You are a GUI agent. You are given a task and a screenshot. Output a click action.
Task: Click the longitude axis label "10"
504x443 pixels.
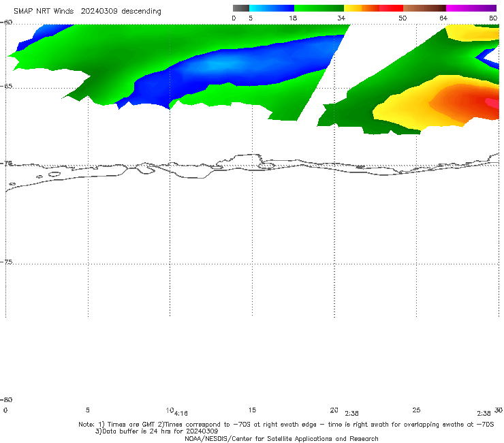(170, 410)
